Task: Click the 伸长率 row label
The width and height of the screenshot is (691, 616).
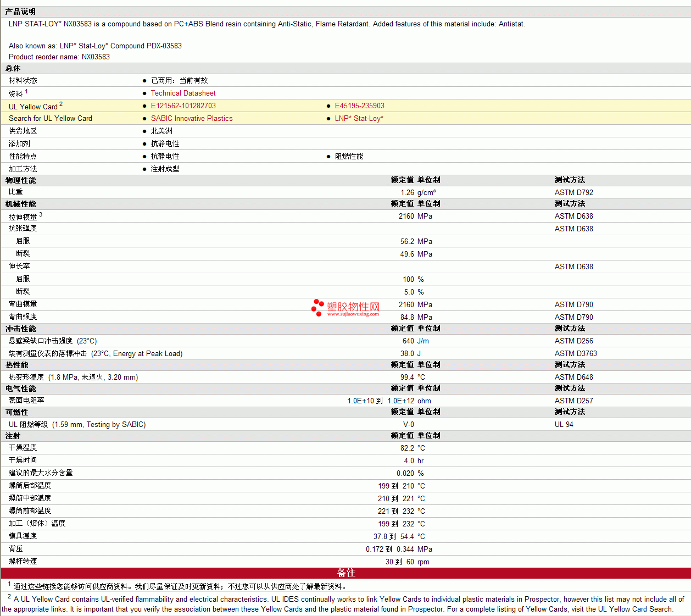Action: click(19, 267)
